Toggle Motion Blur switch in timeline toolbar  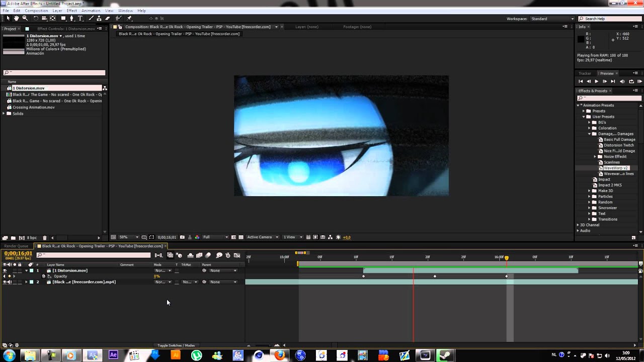pos(208,255)
